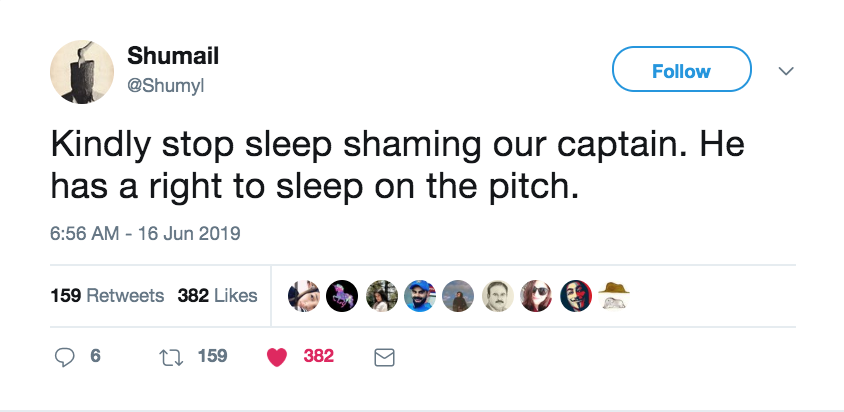Open the brown hat avatar profile

click(614, 294)
